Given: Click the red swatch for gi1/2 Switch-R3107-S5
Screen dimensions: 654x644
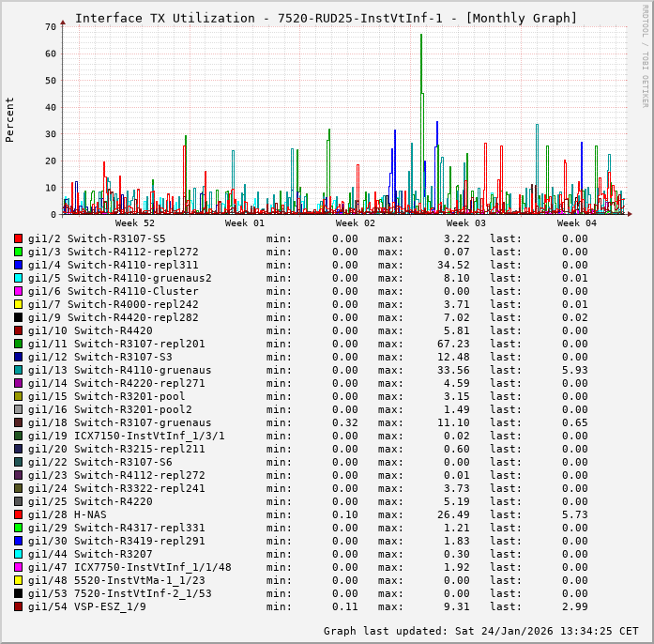Looking at the screenshot, I should (18, 238).
